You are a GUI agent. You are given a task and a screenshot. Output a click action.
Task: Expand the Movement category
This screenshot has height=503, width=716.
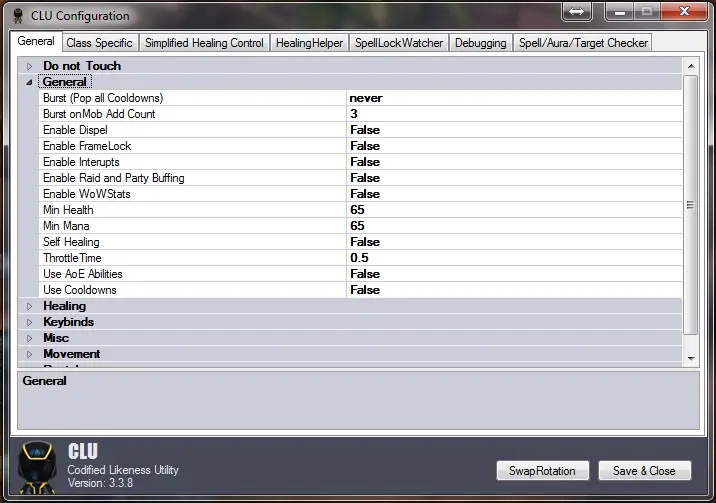coord(29,354)
